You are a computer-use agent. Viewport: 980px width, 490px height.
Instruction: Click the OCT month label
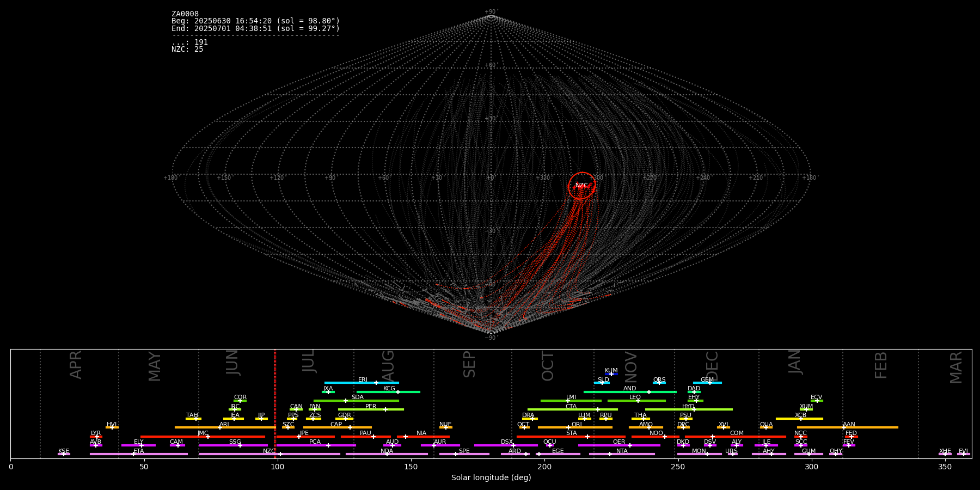pos(548,366)
